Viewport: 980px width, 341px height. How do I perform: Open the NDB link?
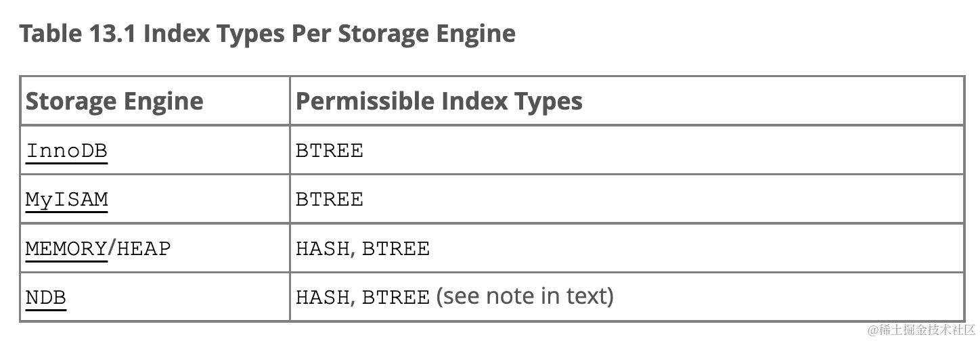coord(46,297)
